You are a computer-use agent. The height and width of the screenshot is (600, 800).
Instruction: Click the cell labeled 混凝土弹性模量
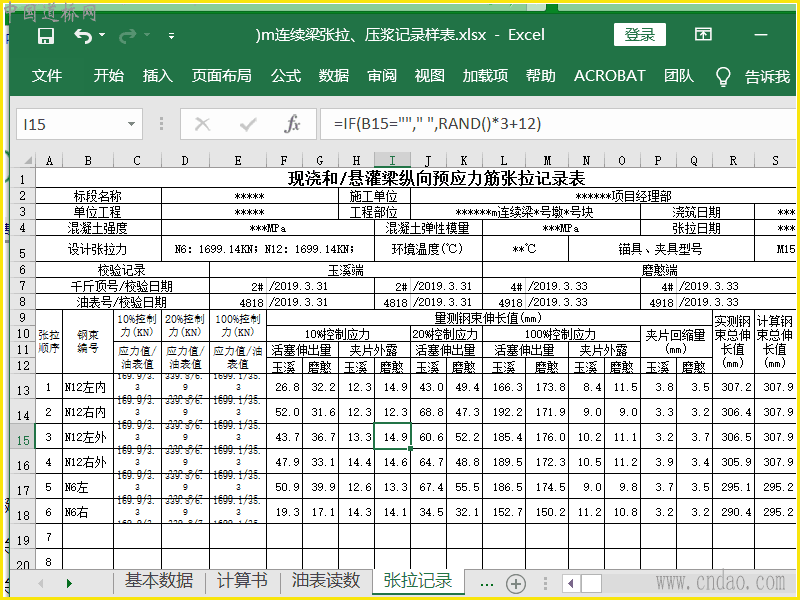click(428, 228)
